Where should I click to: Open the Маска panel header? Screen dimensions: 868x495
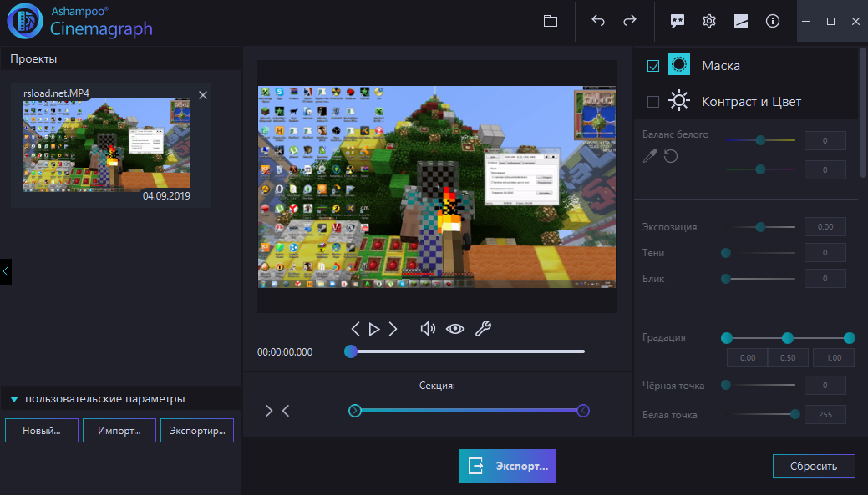click(746, 65)
